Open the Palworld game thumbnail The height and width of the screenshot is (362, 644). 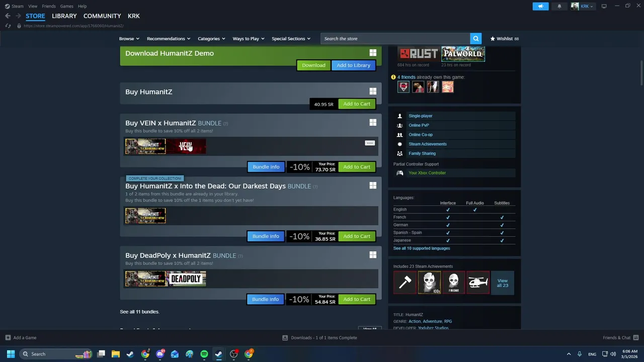pyautogui.click(x=463, y=54)
